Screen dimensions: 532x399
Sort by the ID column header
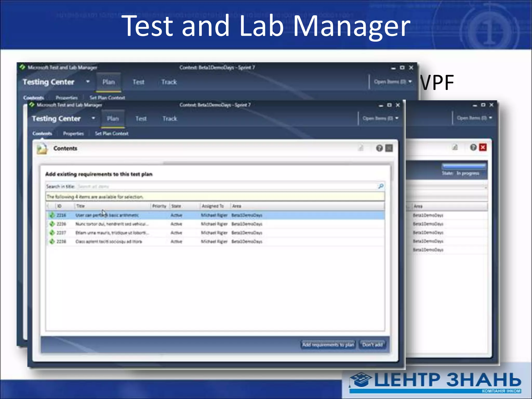point(64,206)
